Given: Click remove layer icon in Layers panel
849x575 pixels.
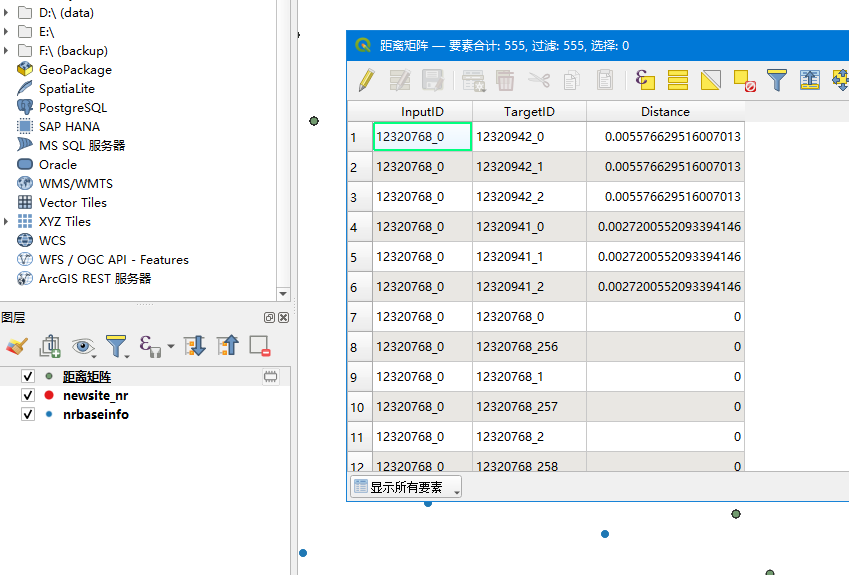Looking at the screenshot, I should tap(260, 346).
